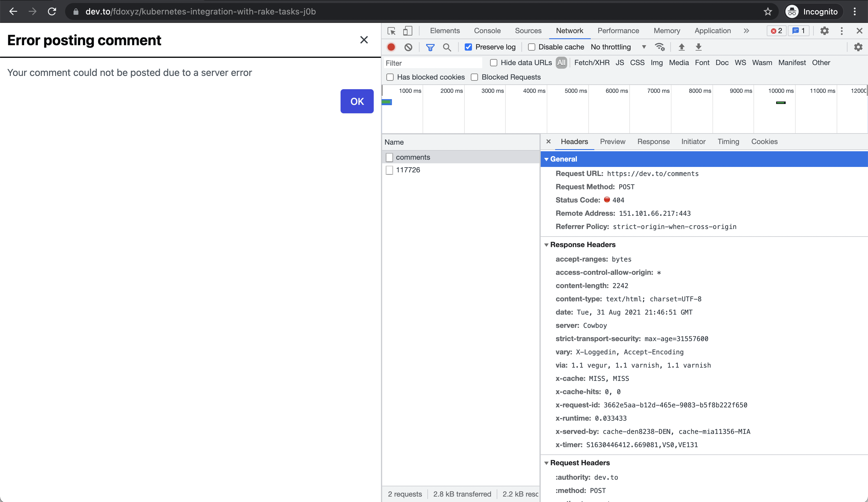Clear the network log

(x=408, y=47)
